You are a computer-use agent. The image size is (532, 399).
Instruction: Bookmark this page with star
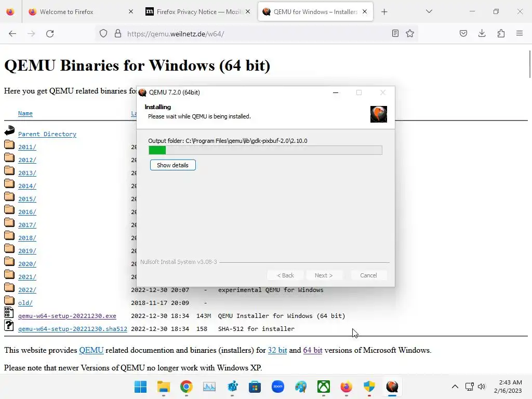[410, 33]
